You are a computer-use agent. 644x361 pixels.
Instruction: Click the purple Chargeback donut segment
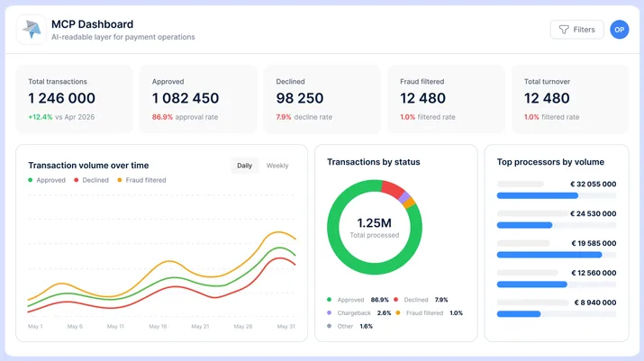[x=405, y=197]
